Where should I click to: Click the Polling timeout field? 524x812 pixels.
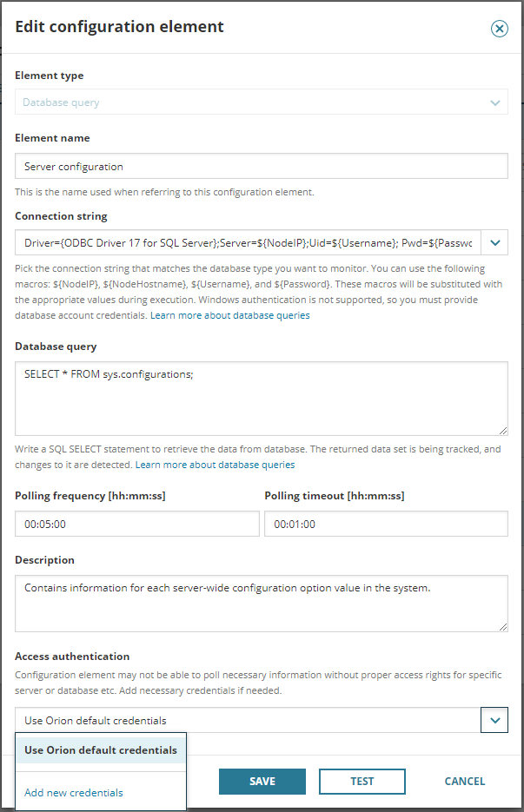coord(386,524)
